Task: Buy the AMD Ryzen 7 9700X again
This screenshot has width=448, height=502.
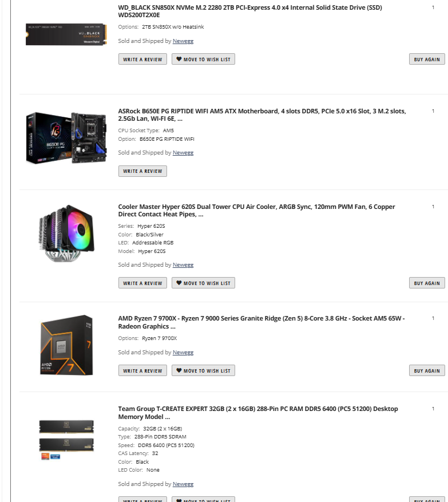Action: (x=427, y=370)
